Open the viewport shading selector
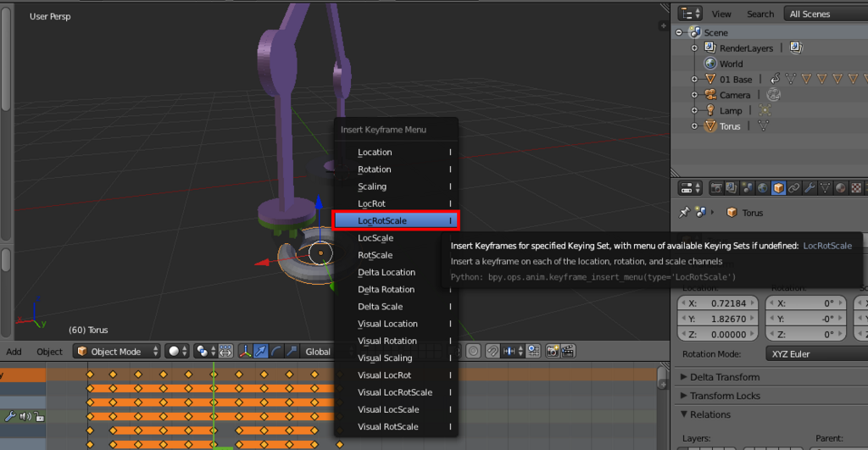The height and width of the screenshot is (450, 868). [176, 351]
